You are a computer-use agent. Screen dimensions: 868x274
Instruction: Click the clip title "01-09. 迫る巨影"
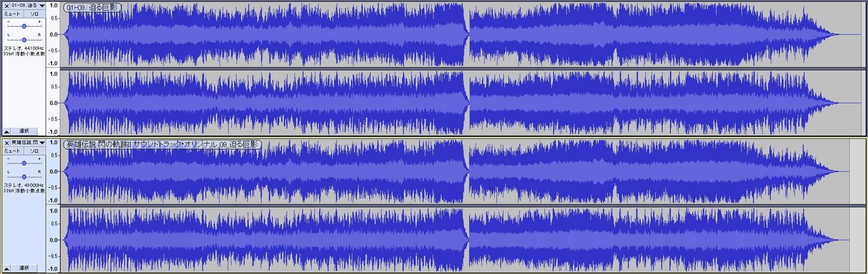pyautogui.click(x=92, y=7)
